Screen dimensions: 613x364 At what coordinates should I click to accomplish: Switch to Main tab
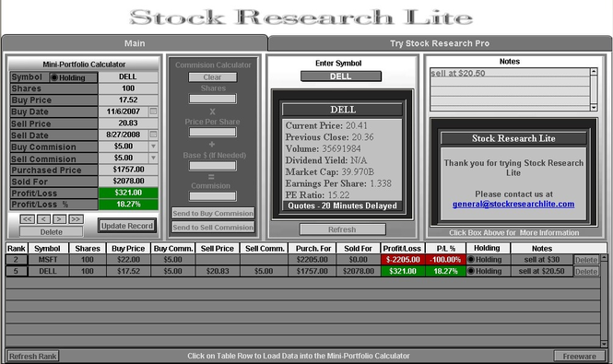(135, 43)
